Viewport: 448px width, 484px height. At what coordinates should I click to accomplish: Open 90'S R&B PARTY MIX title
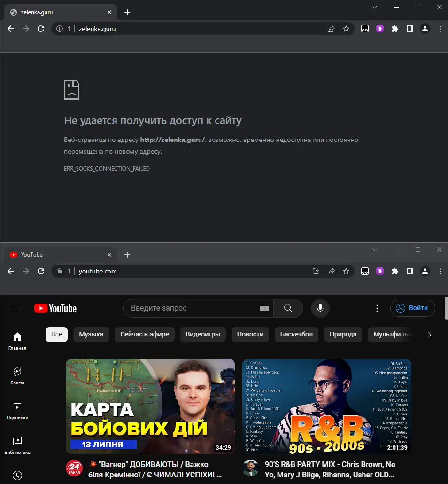click(330, 469)
